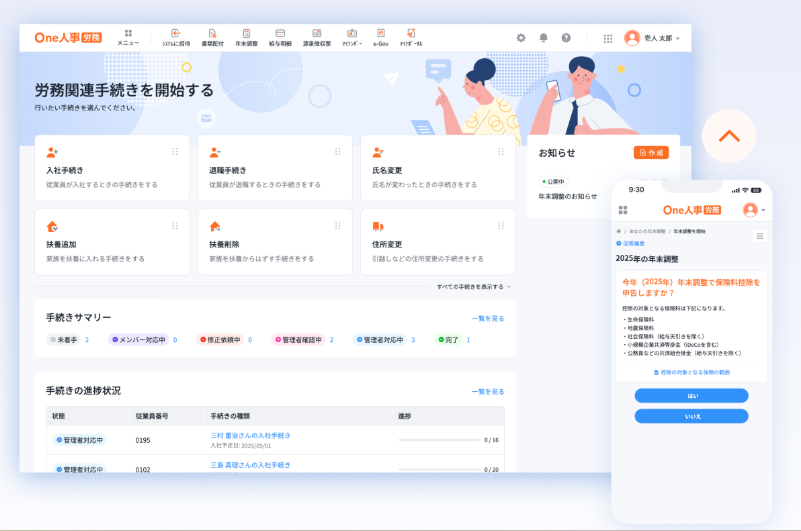Image resolution: width=801 pixels, height=531 pixels.
Task: Open the notification bell icon
Action: tap(544, 38)
